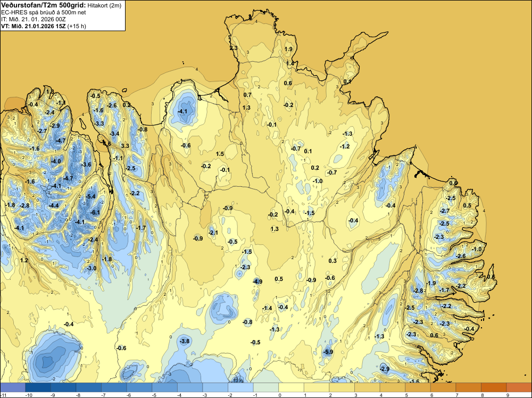Pick the orange swatch between 8 and 9
The height and width of the screenshot is (398, 532).
(494, 387)
